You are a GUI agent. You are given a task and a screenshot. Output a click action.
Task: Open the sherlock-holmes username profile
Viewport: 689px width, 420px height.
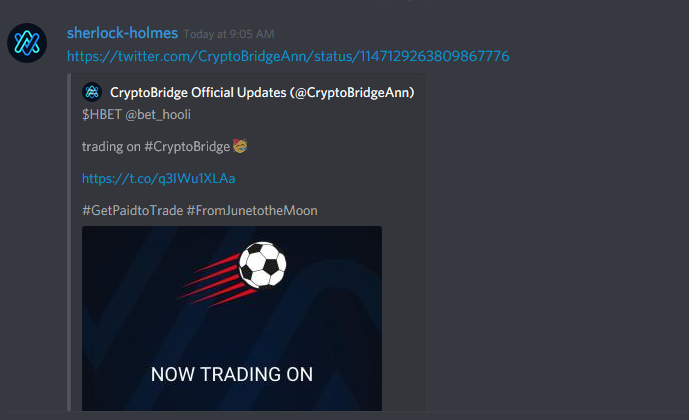pos(122,33)
